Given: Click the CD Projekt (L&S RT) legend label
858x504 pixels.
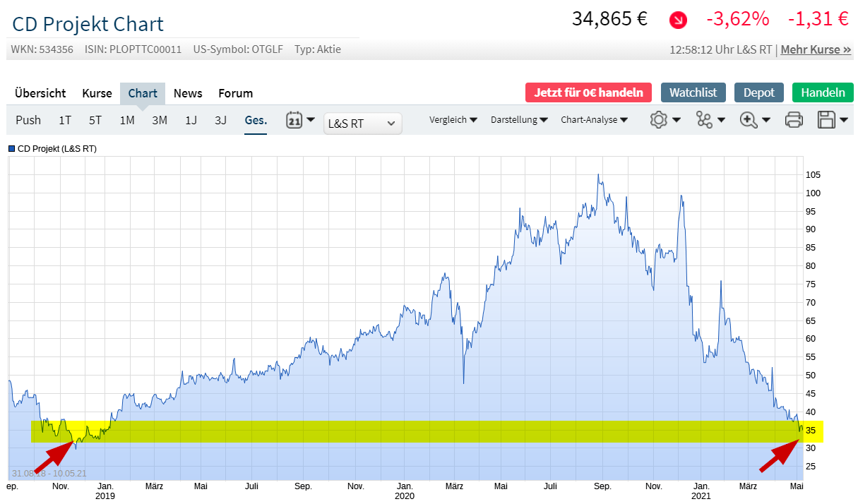Looking at the screenshot, I should click(x=56, y=149).
